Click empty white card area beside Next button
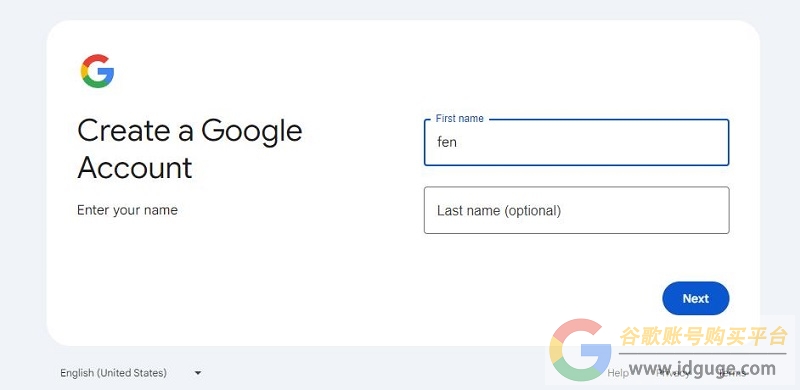The width and height of the screenshot is (800, 390). pyautogui.click(x=510, y=298)
